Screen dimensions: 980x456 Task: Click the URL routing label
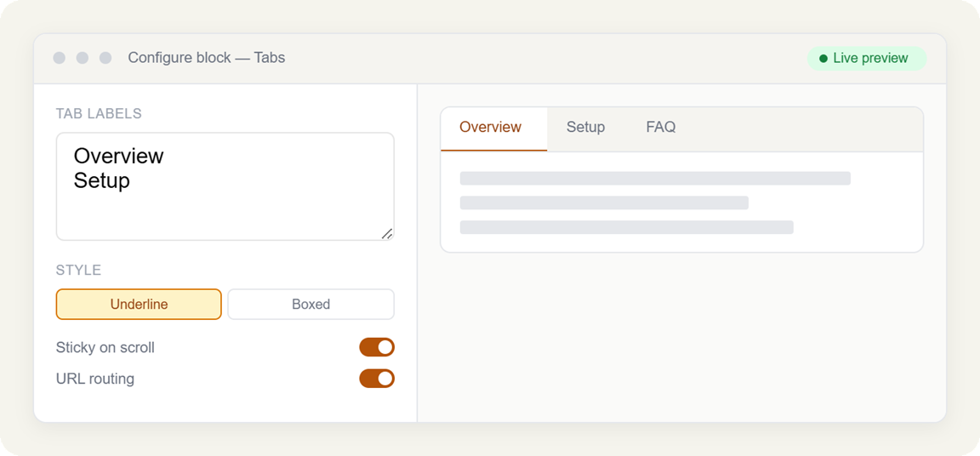coord(95,379)
